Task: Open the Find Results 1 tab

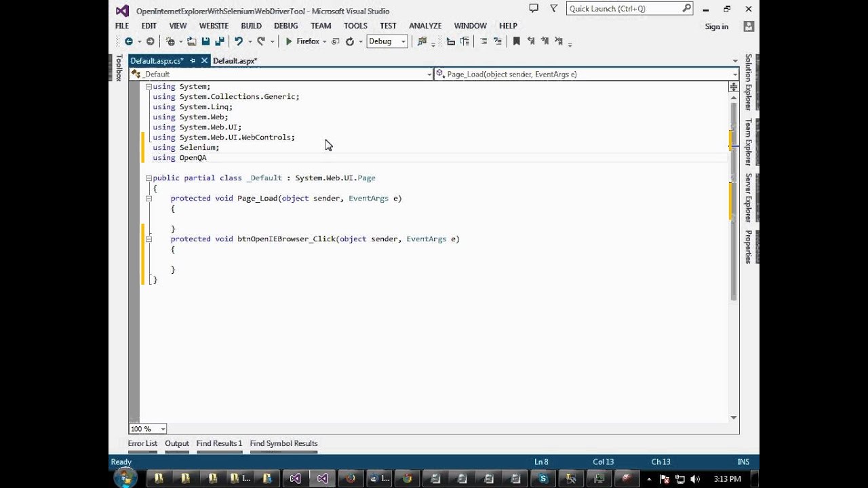Action: (219, 443)
